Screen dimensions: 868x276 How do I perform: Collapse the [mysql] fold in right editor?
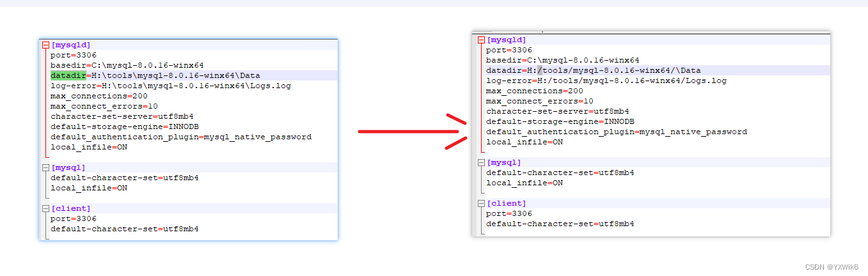click(481, 162)
